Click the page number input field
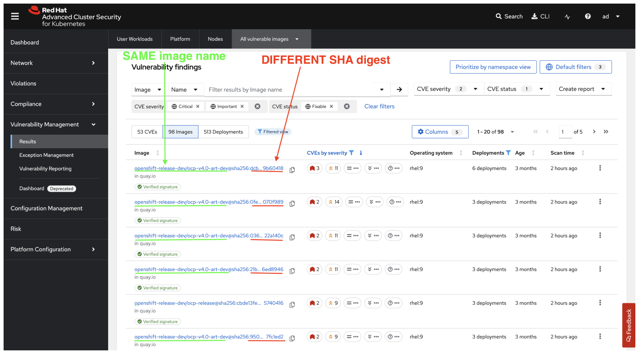 [565, 132]
